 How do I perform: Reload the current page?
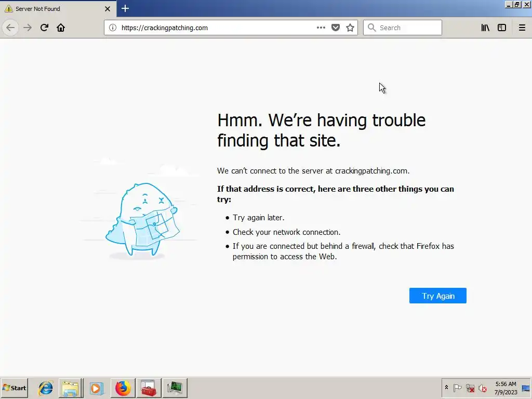(45, 28)
